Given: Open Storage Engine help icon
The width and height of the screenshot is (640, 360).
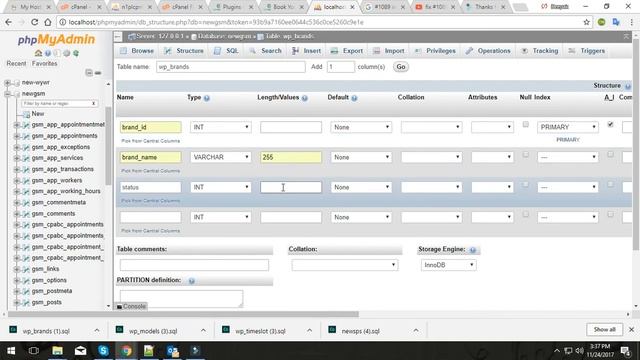Looking at the screenshot, I should pos(473,250).
